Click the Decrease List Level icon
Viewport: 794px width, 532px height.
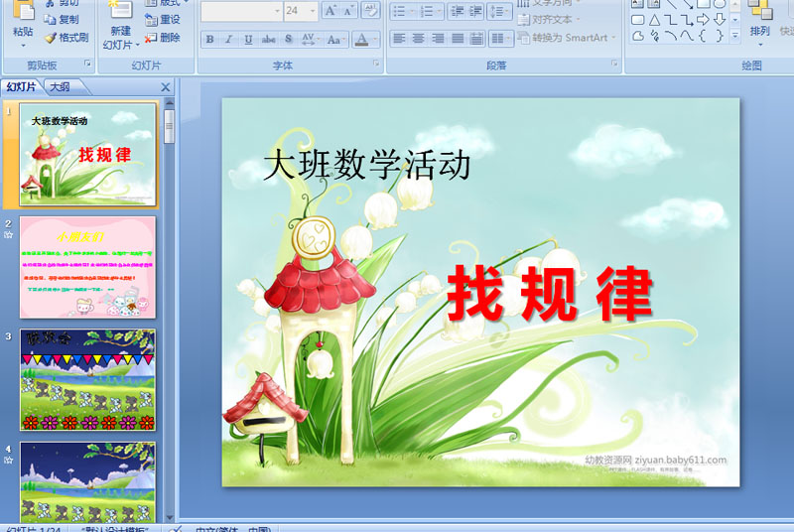(x=458, y=11)
